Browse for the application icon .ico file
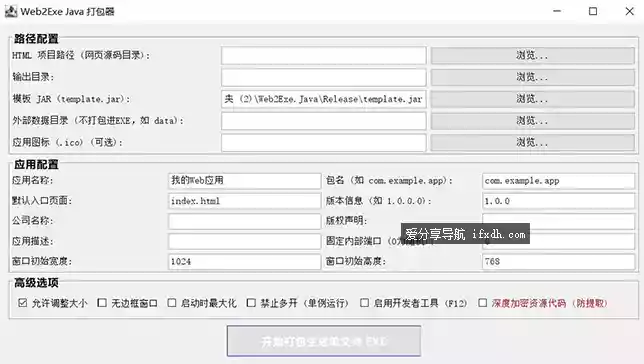644x364 pixels. 533,143
